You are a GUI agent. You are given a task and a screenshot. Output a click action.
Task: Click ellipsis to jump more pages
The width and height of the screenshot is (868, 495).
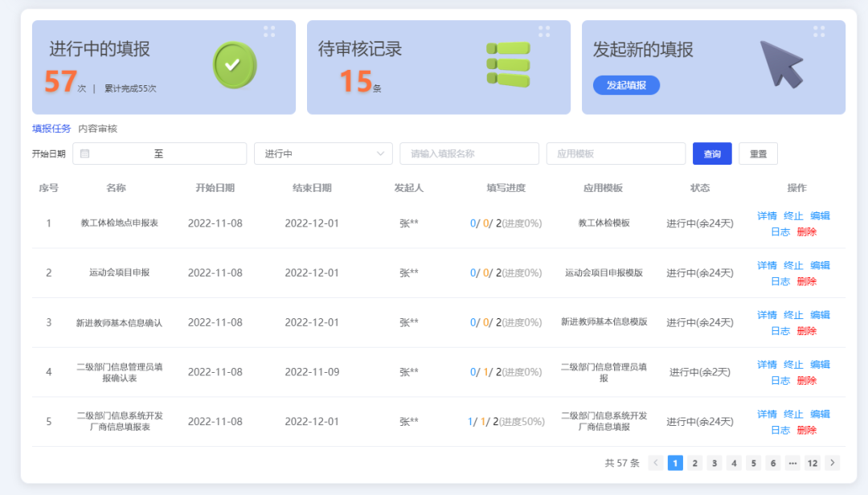coord(792,463)
